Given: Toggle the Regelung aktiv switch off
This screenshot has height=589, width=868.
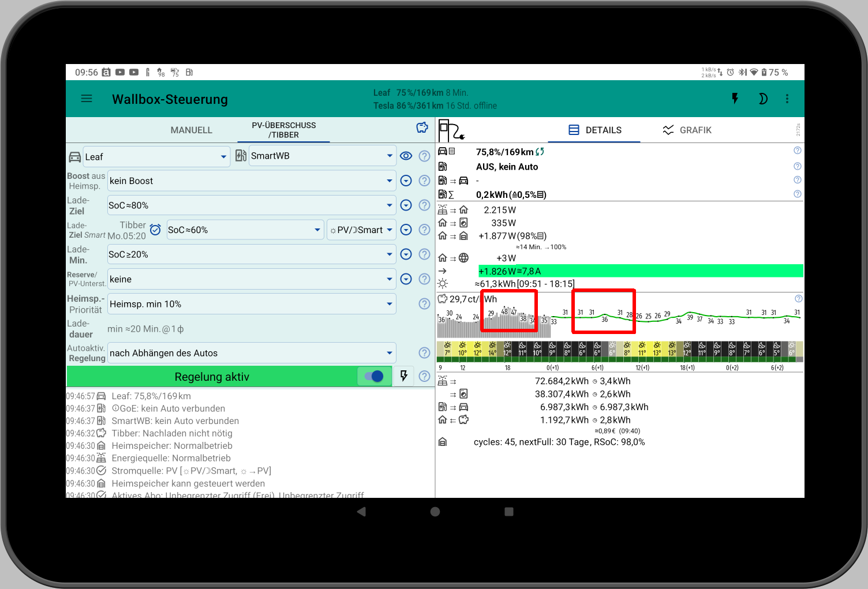Looking at the screenshot, I should (x=373, y=376).
